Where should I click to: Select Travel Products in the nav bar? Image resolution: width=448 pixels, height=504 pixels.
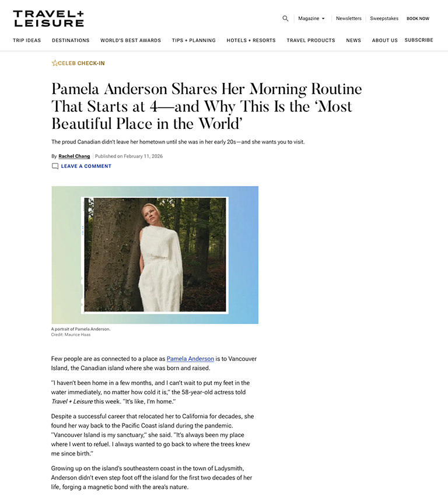click(311, 40)
